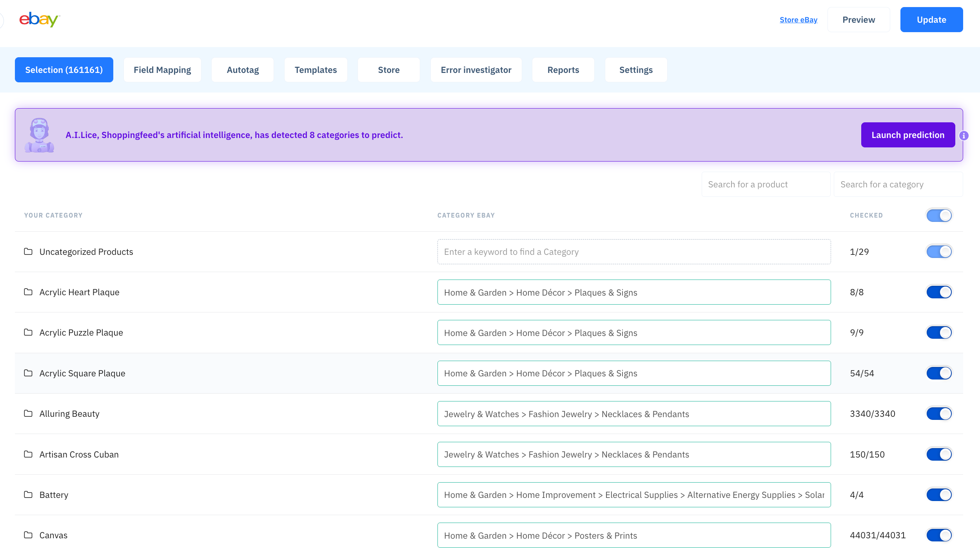Open the Field Mapping tab
This screenshot has height=552, width=980.
coord(162,70)
